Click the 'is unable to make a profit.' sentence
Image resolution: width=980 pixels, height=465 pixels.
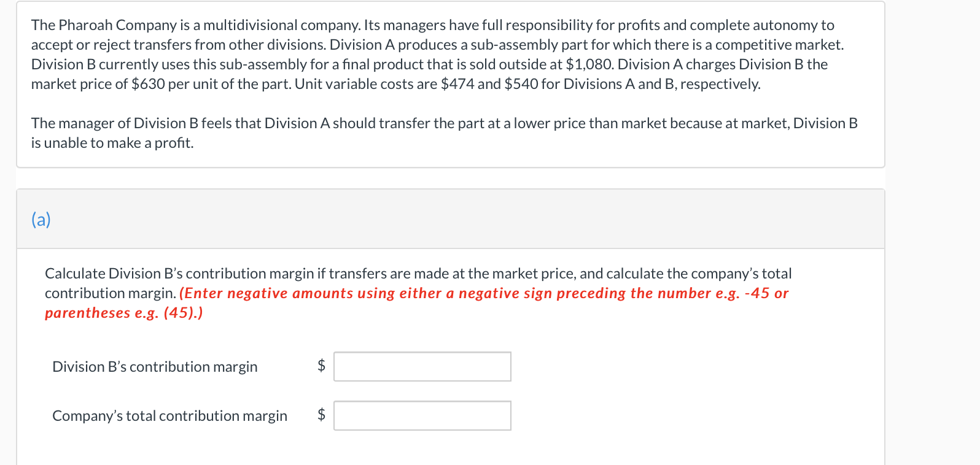point(112,143)
